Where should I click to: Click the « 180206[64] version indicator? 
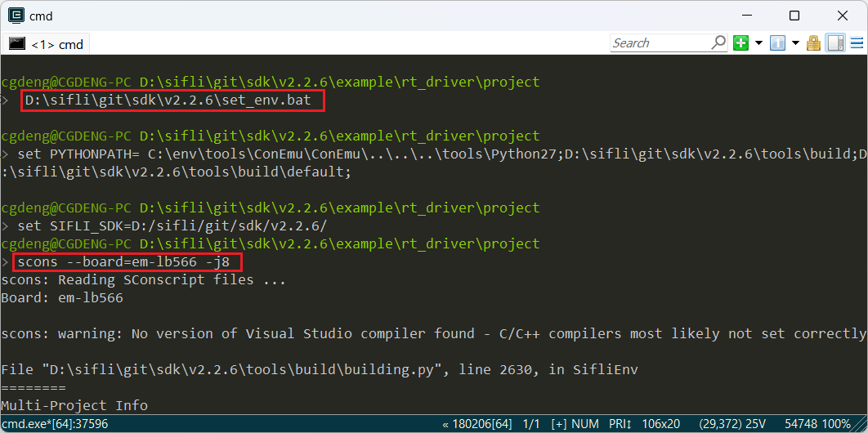coord(479,424)
